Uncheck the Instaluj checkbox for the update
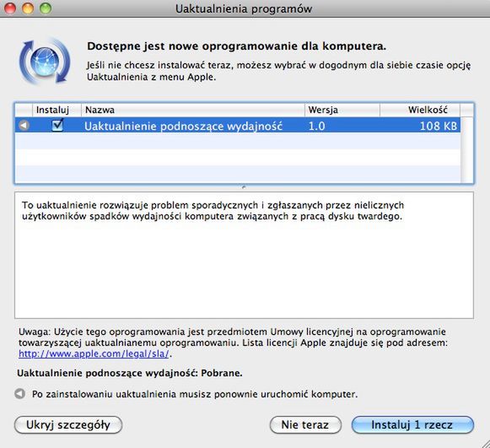 [x=57, y=126]
